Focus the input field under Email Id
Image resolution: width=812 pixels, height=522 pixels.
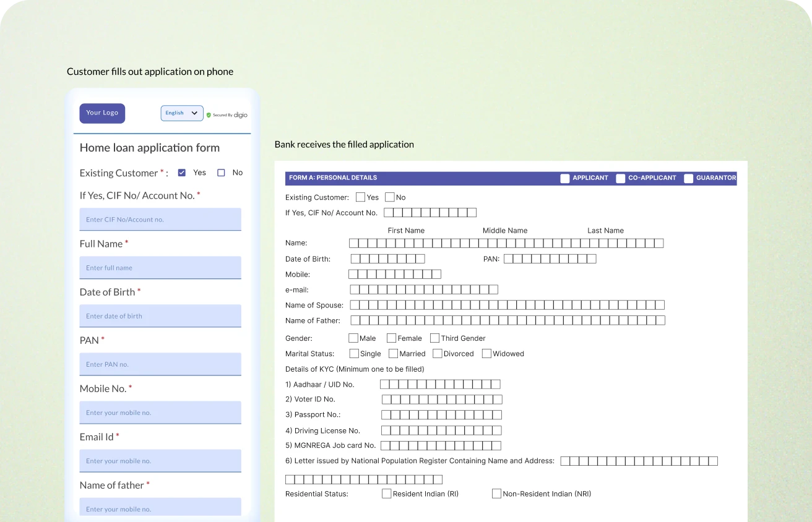[x=160, y=461]
